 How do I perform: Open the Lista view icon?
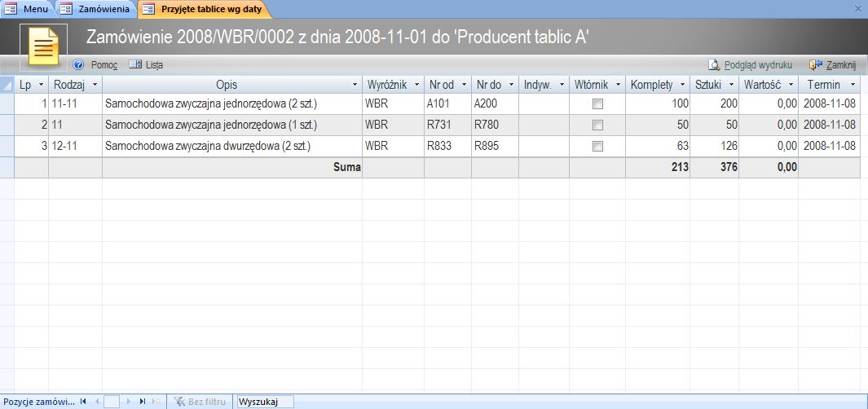135,64
